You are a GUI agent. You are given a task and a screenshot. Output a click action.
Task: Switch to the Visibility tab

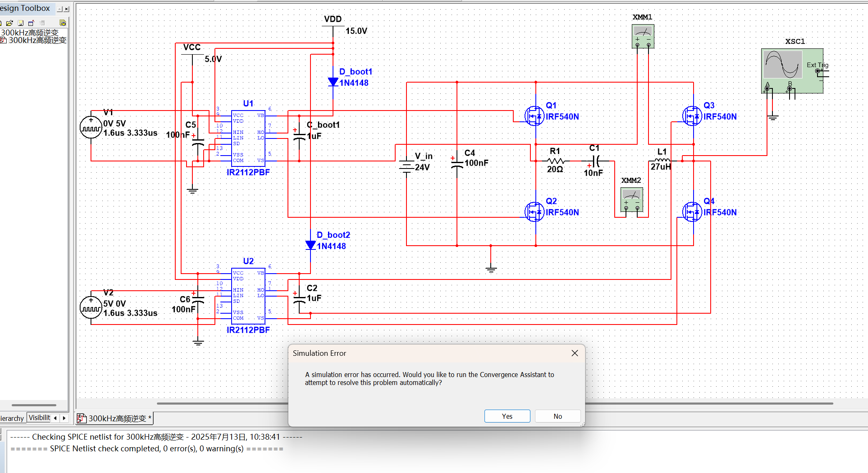39,418
